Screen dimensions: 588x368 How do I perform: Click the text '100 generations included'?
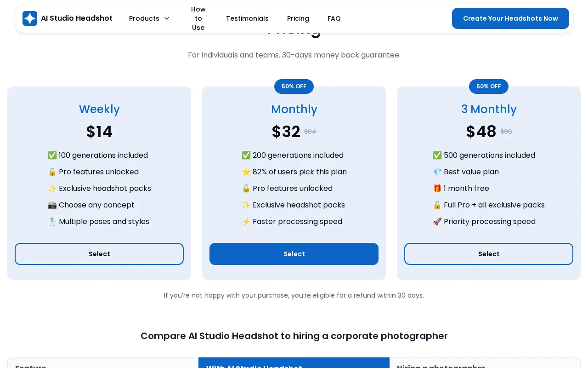(103, 155)
